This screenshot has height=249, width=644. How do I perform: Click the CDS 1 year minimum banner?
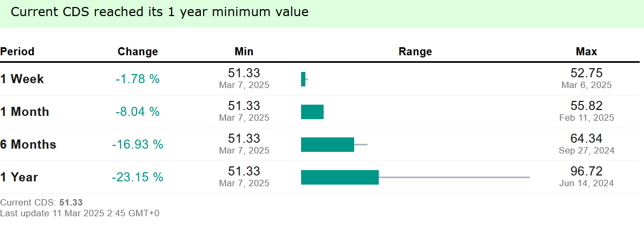322,13
